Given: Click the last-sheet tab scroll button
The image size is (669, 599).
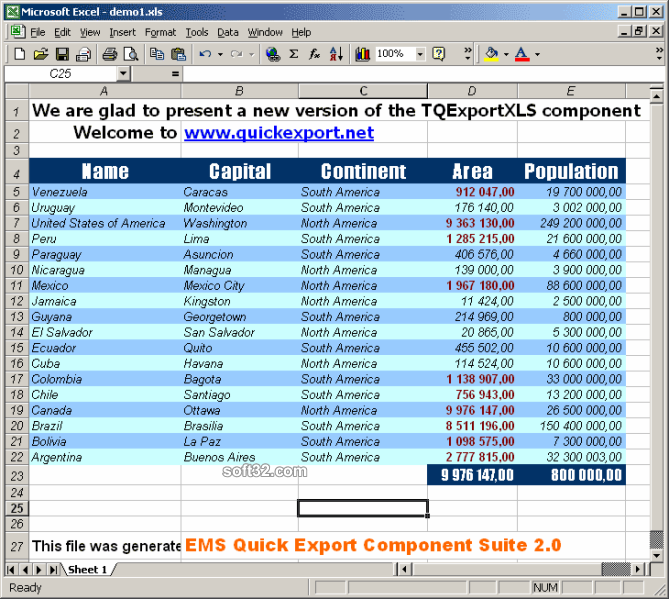Looking at the screenshot, I should click(53, 570).
